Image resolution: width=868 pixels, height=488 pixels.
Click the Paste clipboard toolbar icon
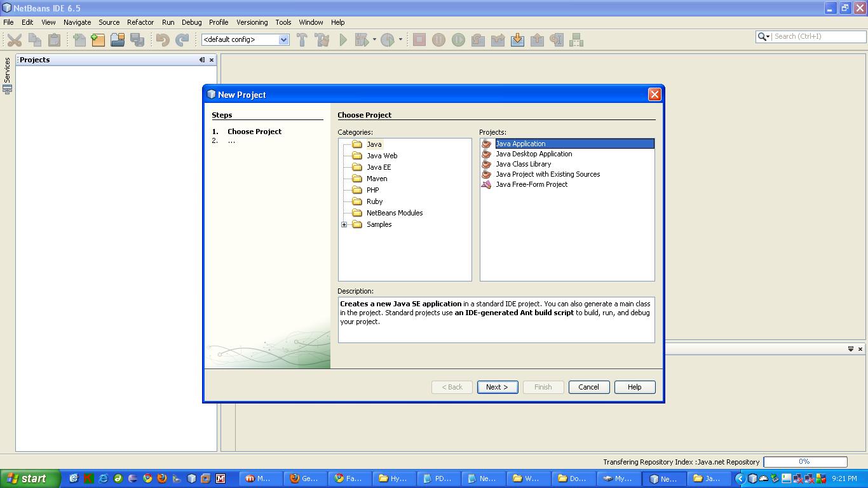[x=55, y=40]
